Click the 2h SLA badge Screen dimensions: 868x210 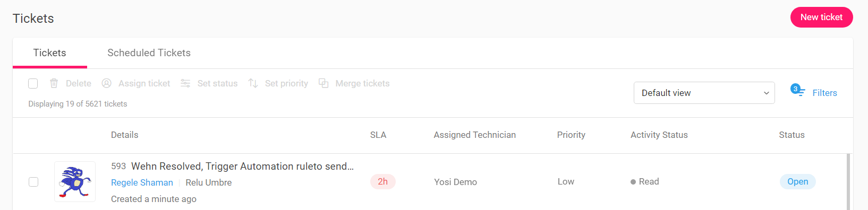click(383, 181)
